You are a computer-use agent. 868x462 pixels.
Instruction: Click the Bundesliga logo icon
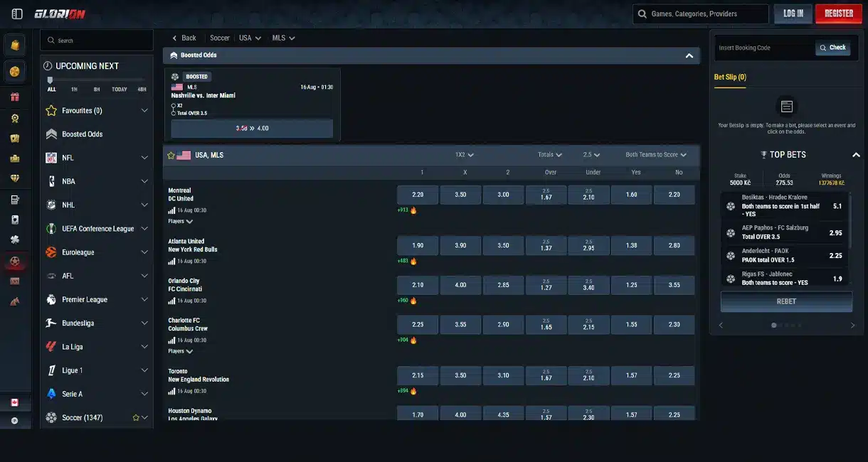51,323
